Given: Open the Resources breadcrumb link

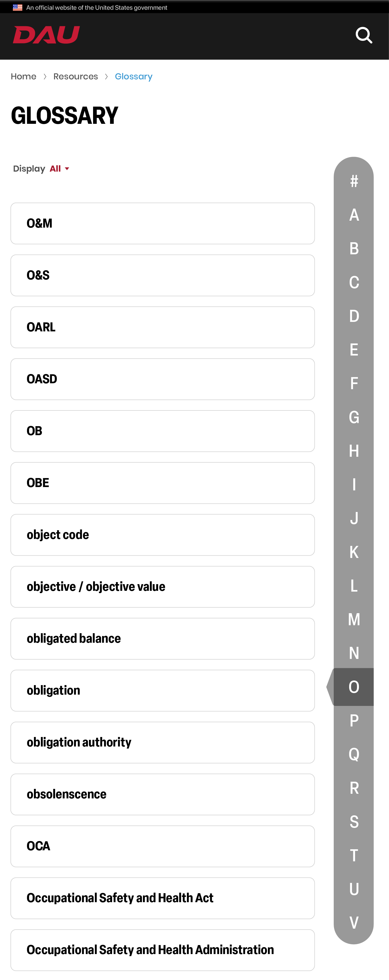Looking at the screenshot, I should (x=76, y=77).
